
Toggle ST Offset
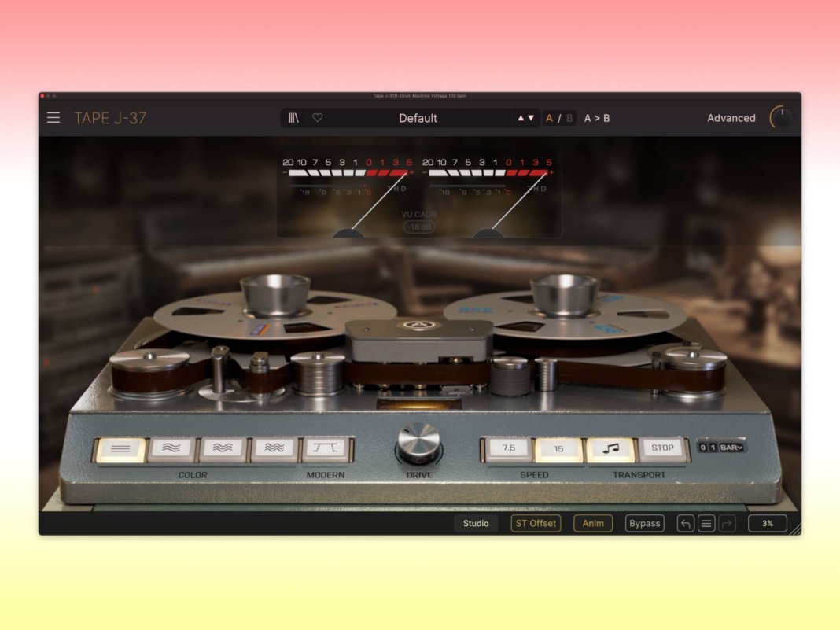[536, 523]
